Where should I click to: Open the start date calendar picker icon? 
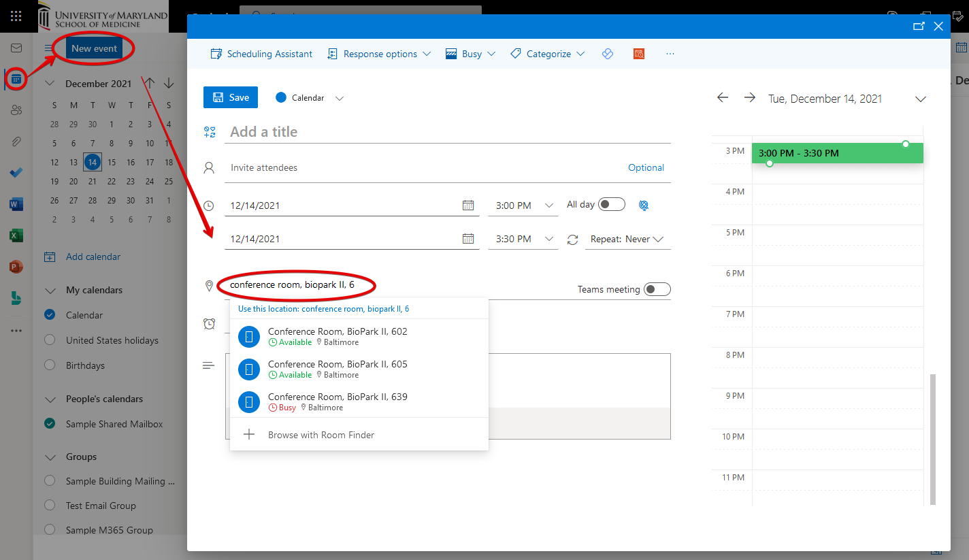(468, 205)
